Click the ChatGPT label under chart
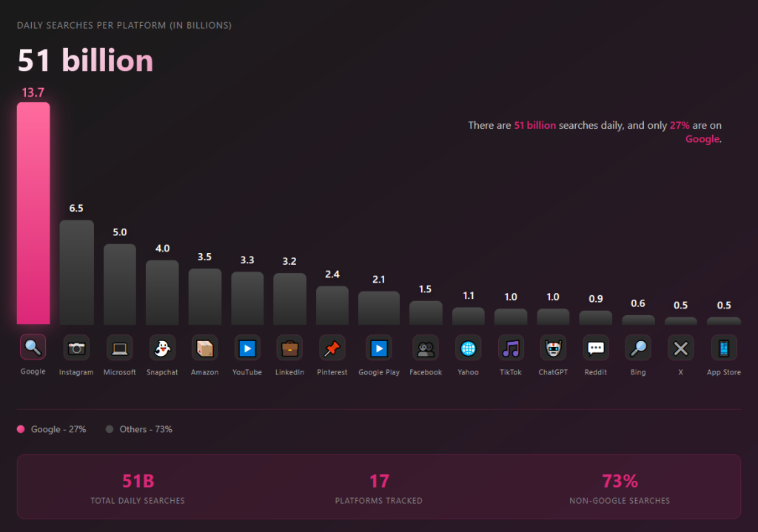This screenshot has width=758, height=532. [553, 372]
